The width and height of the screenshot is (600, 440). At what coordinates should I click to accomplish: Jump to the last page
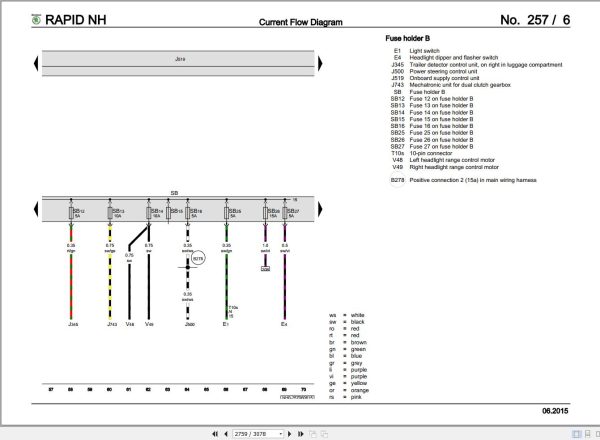click(301, 434)
